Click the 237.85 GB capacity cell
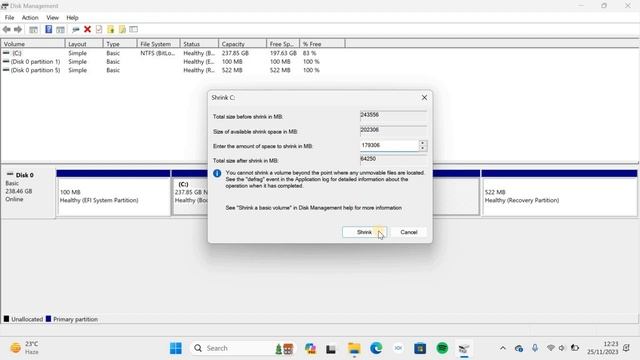The height and width of the screenshot is (360, 640). [x=235, y=53]
